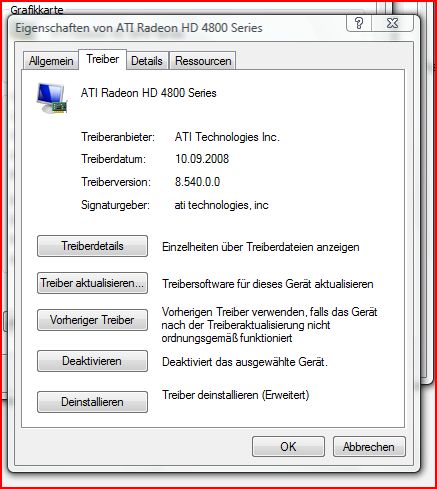Click the driver version value 8.540.0.0
The width and height of the screenshot is (437, 489).
click(197, 182)
